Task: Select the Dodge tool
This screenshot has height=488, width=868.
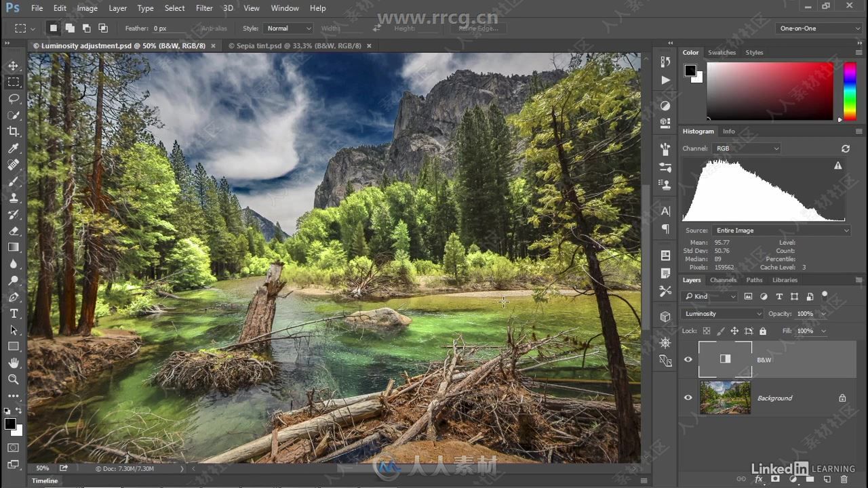Action: [14, 281]
